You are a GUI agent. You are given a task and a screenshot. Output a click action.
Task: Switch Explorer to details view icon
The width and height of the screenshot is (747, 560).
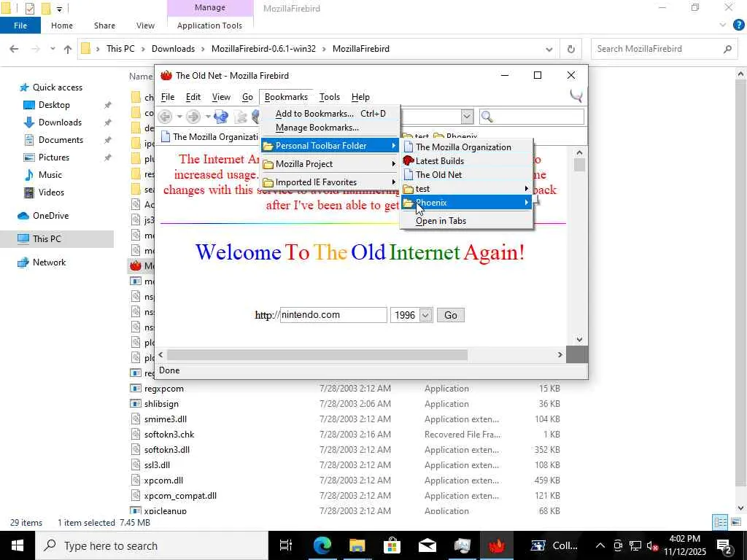point(720,522)
